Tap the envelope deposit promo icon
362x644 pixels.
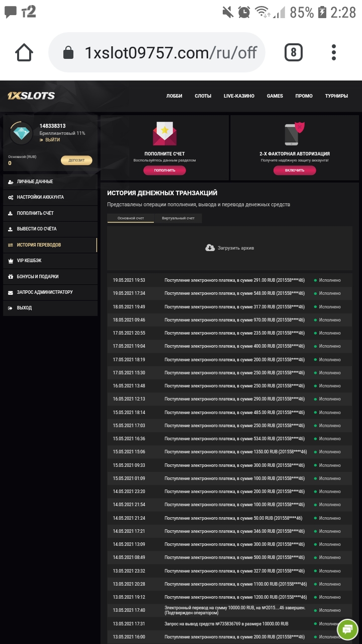(164, 133)
